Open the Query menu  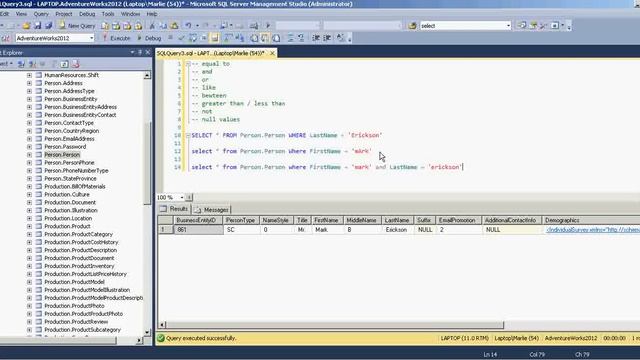coord(41,14)
